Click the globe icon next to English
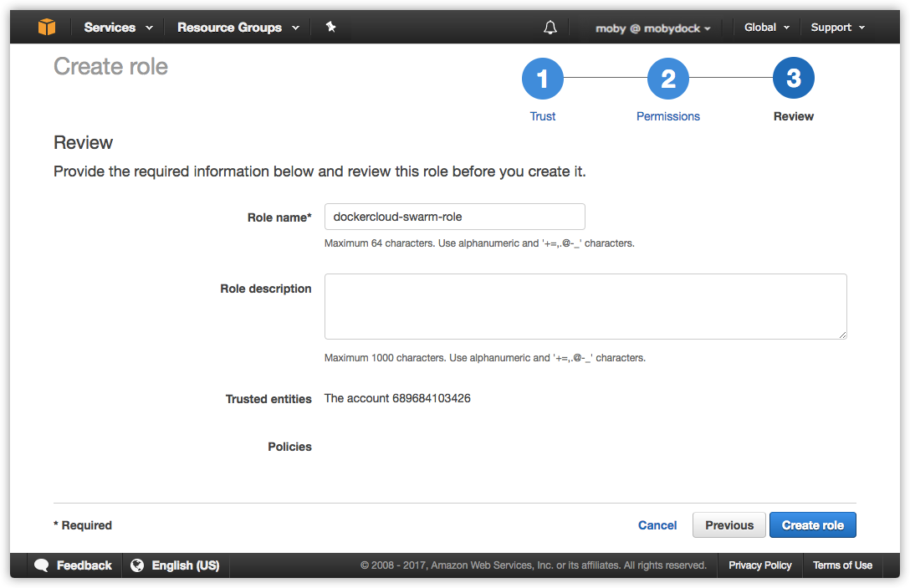The image size is (910, 588). 138,565
